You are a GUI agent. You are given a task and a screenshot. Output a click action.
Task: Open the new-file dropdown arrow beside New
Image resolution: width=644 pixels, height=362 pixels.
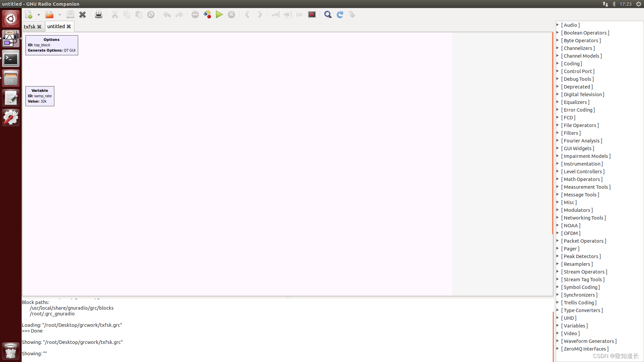[x=39, y=14]
